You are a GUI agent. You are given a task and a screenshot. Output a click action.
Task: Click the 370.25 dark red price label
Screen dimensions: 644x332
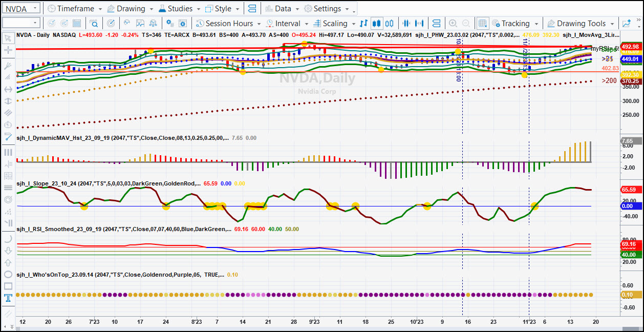(630, 81)
